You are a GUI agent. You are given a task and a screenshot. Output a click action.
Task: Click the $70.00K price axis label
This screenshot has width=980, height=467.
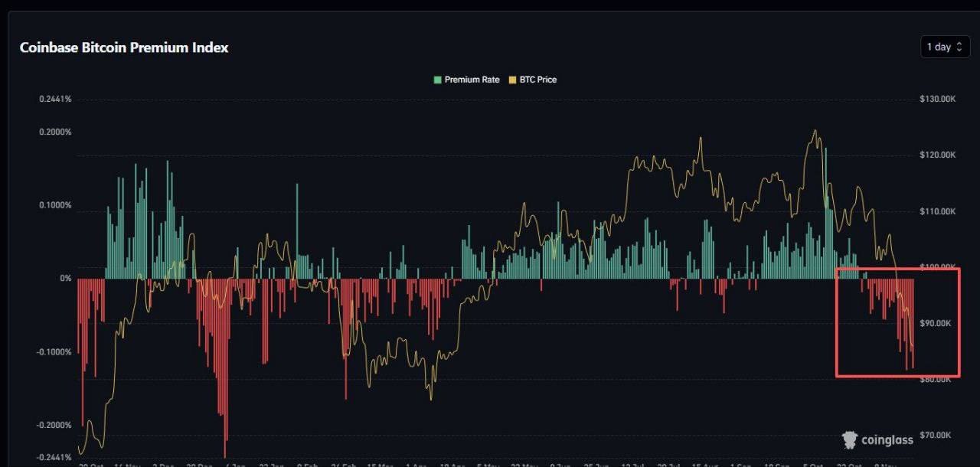coord(936,435)
